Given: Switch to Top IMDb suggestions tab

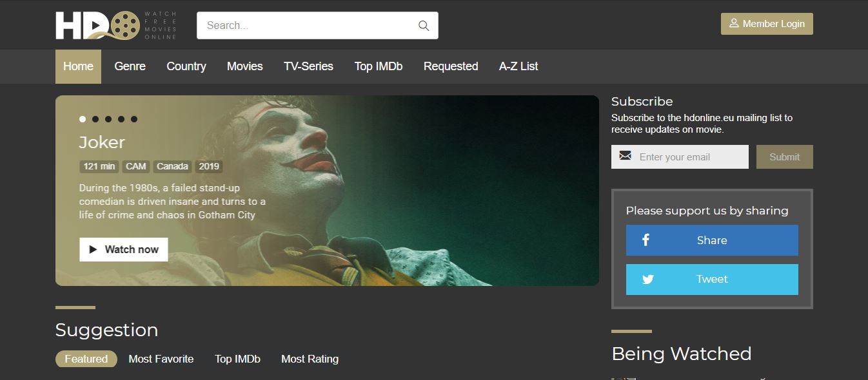Looking at the screenshot, I should 237,359.
